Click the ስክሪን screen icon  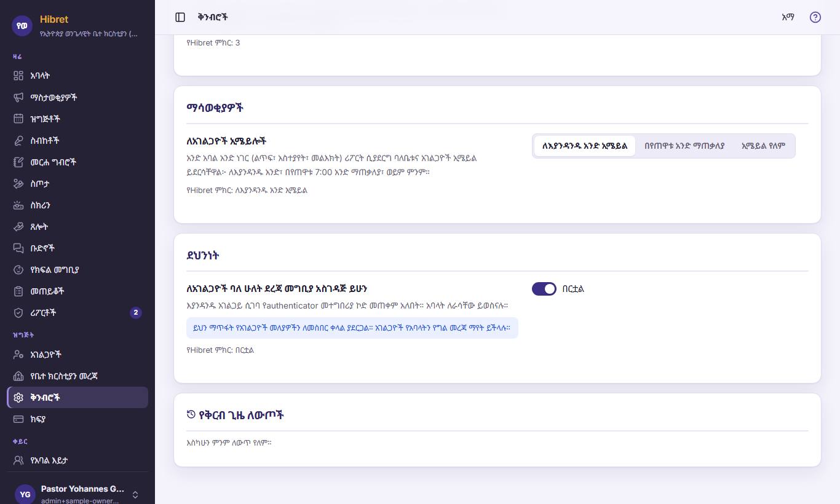click(x=18, y=205)
